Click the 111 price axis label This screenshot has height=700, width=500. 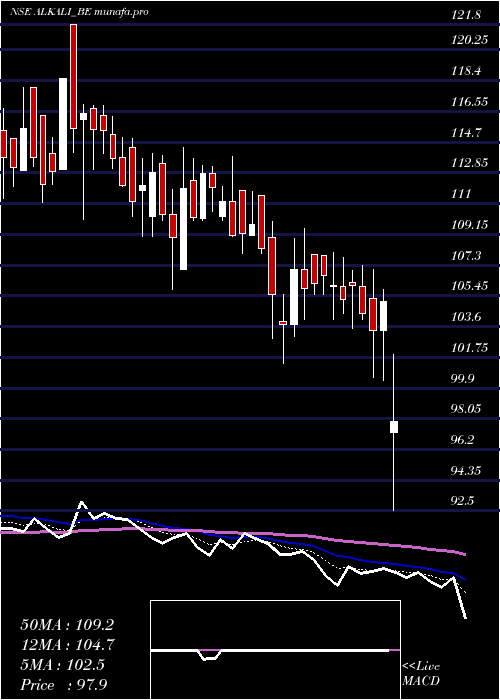461,194
